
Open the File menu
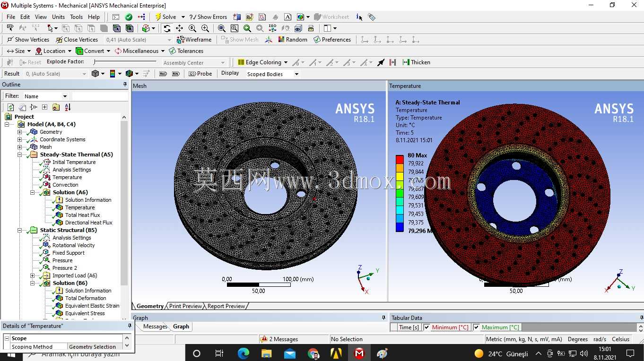click(11, 17)
